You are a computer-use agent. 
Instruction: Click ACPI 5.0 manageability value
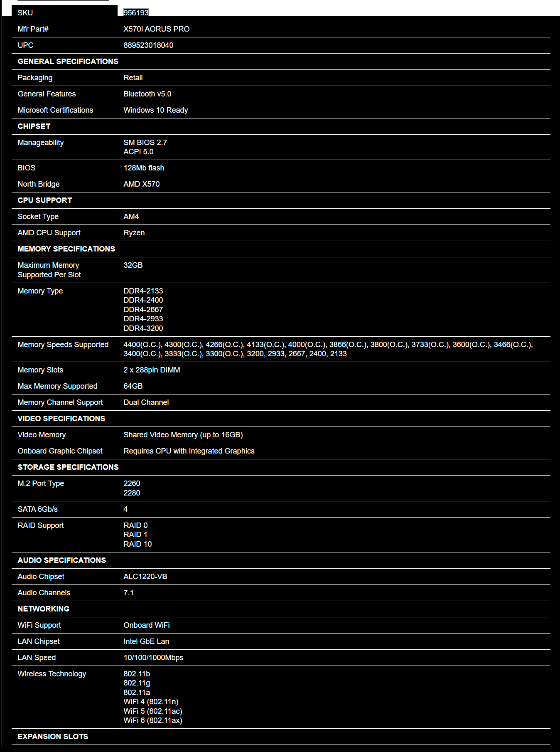(138, 152)
